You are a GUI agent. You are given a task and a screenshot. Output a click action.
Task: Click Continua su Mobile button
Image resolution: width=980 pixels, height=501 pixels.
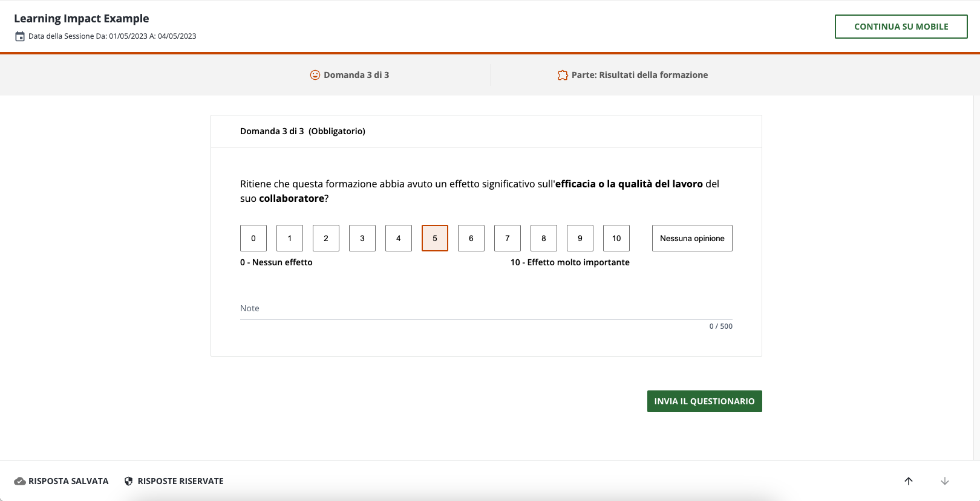click(901, 27)
